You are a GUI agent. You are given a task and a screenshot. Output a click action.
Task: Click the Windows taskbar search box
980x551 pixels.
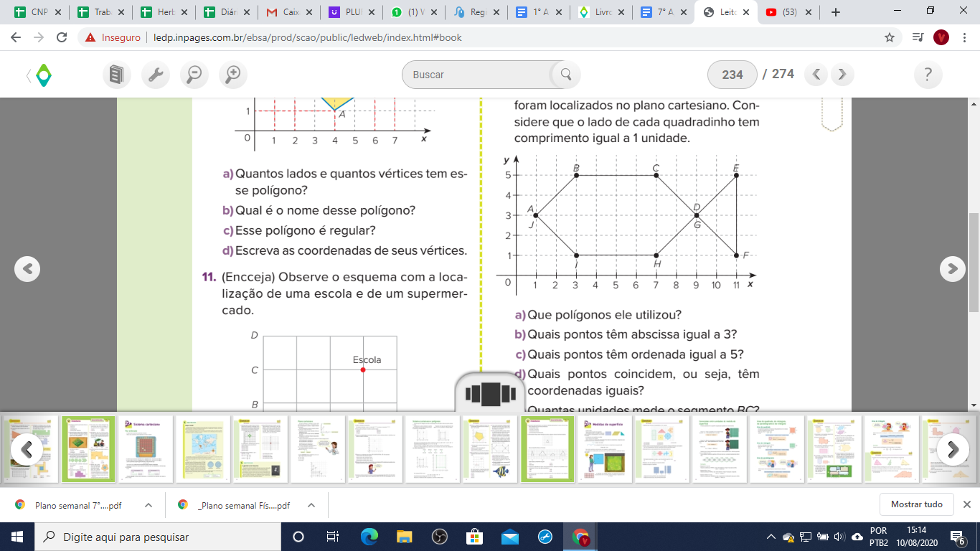(157, 537)
